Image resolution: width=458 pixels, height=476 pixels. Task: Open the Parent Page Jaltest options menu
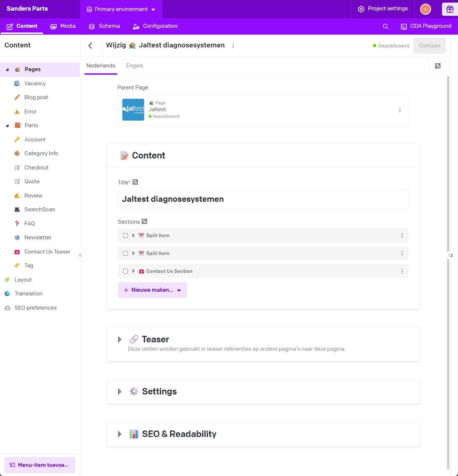(400, 110)
